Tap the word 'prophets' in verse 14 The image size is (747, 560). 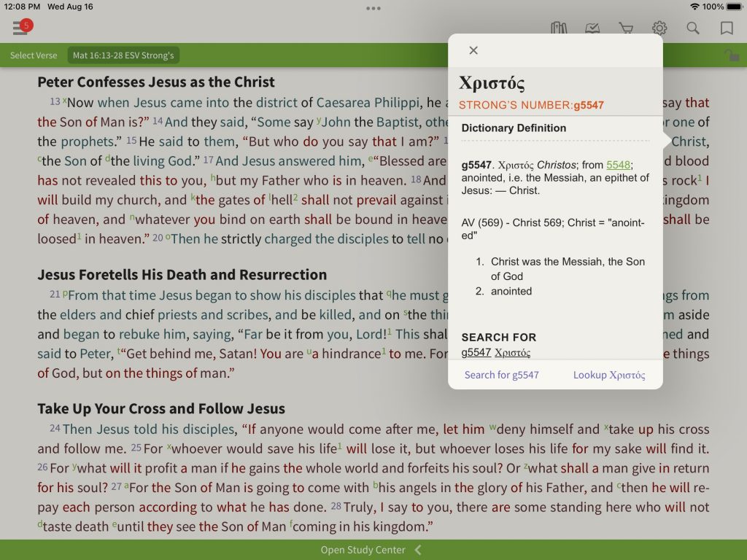88,142
